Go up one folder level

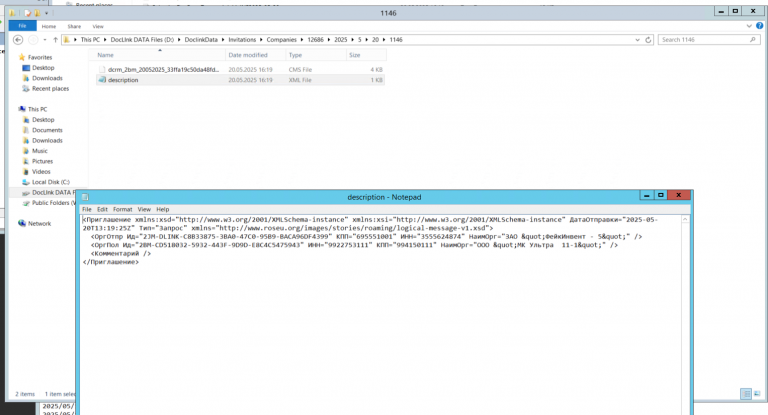click(55, 40)
